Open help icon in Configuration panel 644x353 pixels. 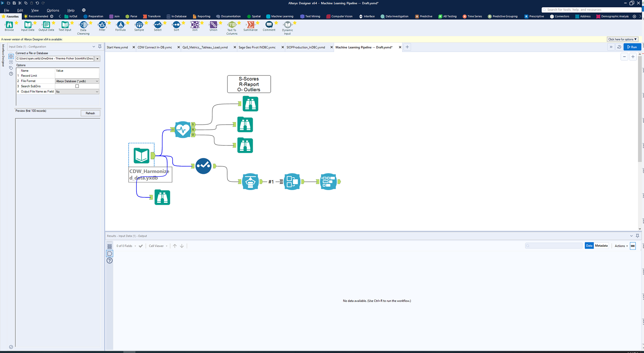tap(11, 74)
